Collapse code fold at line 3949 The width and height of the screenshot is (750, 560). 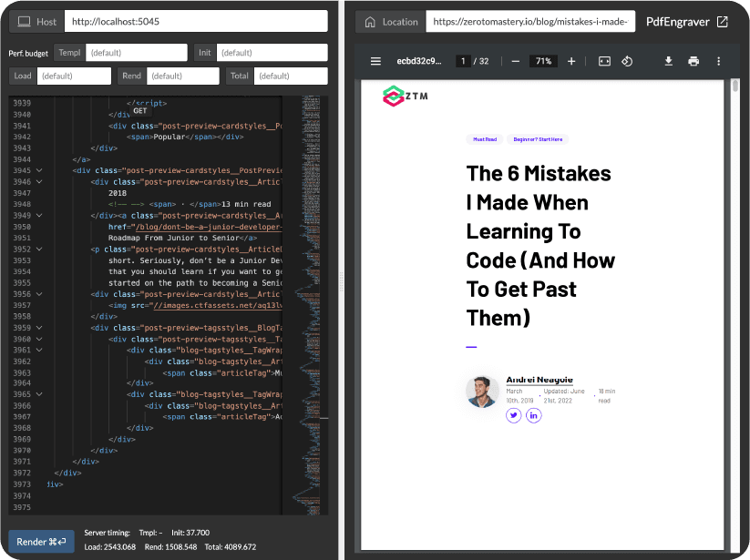coord(39,216)
